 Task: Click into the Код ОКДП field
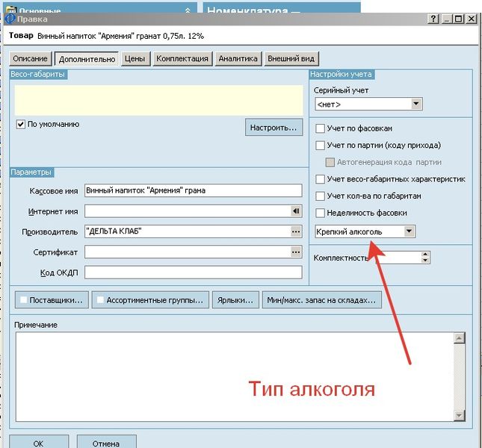pyautogui.click(x=194, y=273)
